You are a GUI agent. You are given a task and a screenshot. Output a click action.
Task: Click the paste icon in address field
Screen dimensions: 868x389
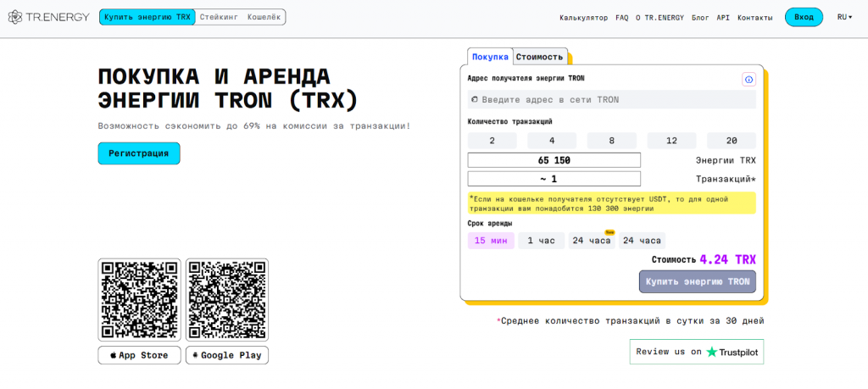point(475,100)
